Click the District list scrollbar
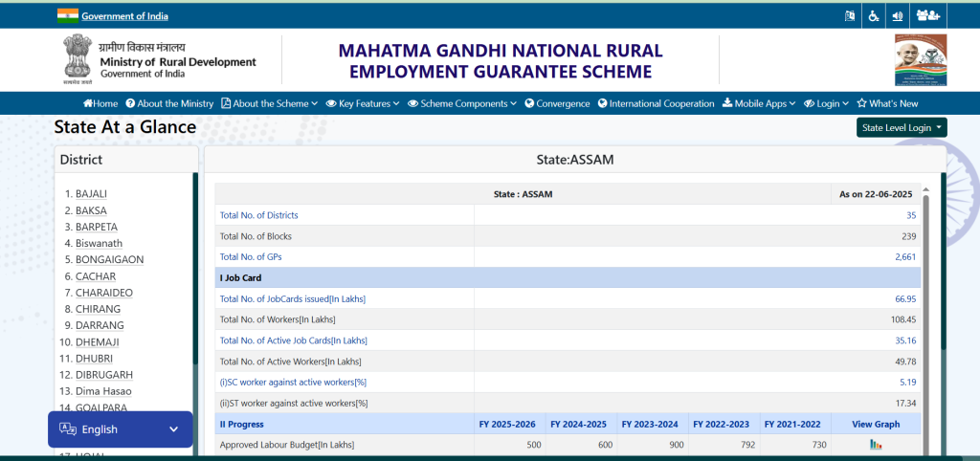 pyautogui.click(x=195, y=269)
